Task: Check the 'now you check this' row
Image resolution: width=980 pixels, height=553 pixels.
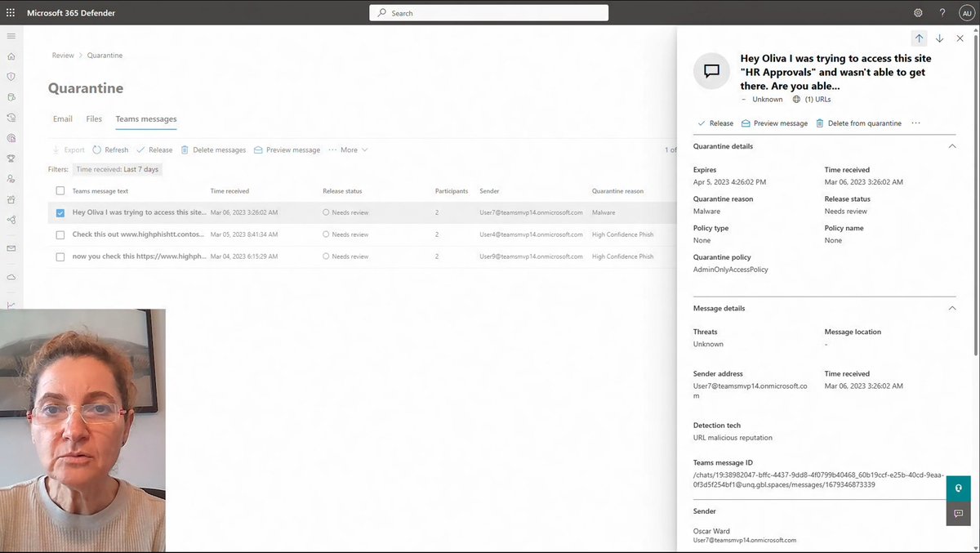Action: coord(60,256)
